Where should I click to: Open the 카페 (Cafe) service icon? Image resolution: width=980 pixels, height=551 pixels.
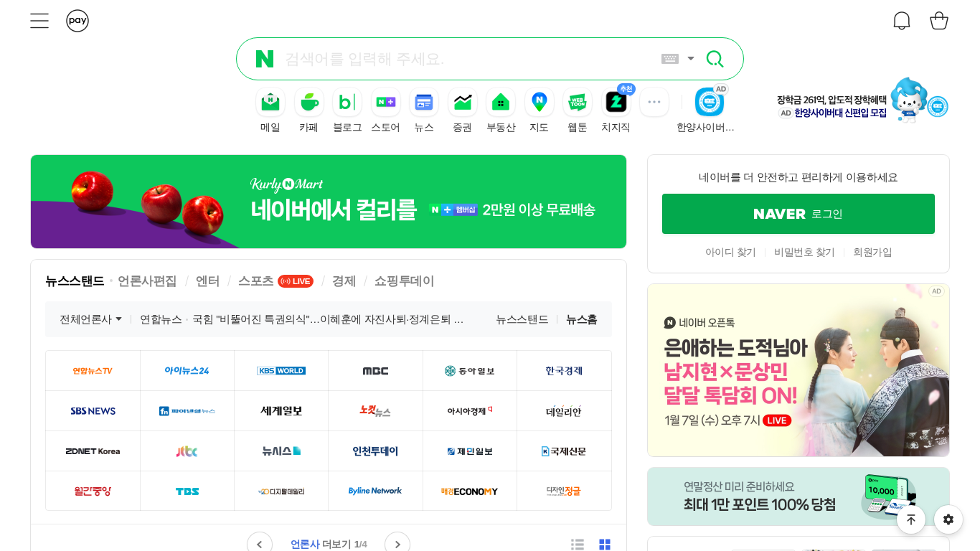pos(308,102)
